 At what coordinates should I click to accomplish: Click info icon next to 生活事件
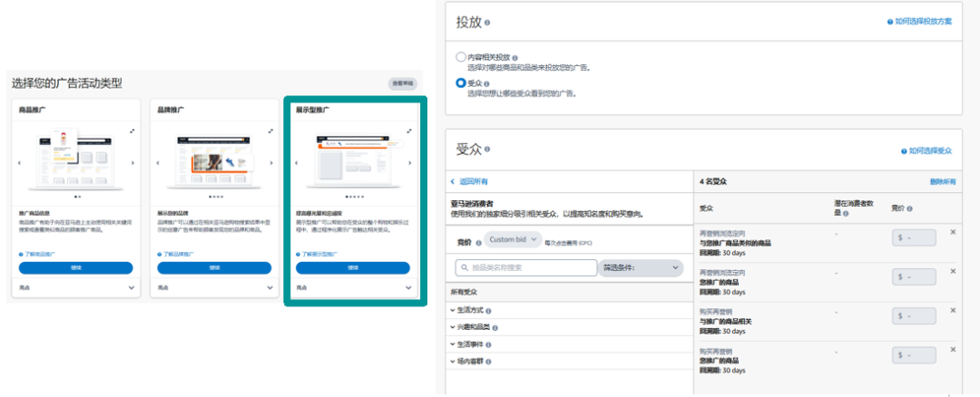click(x=488, y=344)
